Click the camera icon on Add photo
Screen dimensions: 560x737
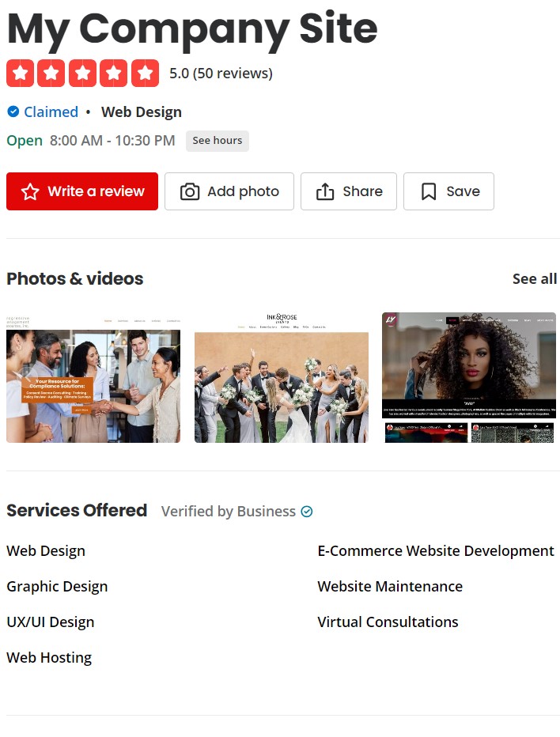point(190,191)
